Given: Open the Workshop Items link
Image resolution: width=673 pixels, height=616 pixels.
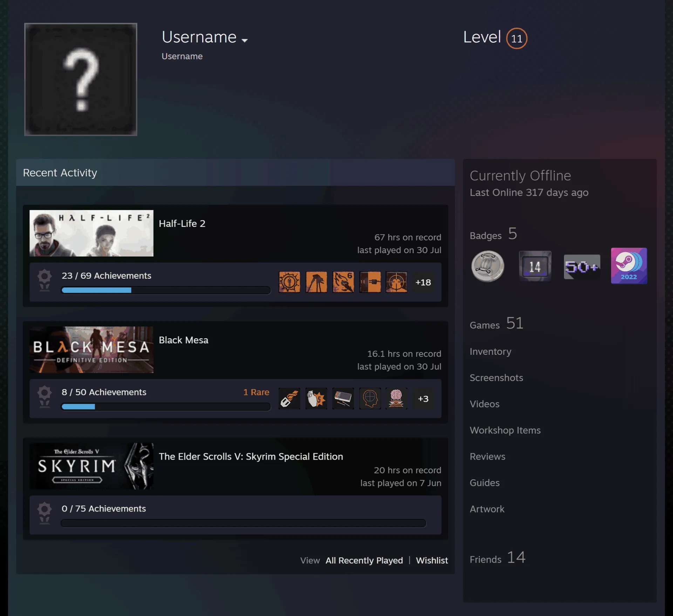Looking at the screenshot, I should [x=505, y=430].
